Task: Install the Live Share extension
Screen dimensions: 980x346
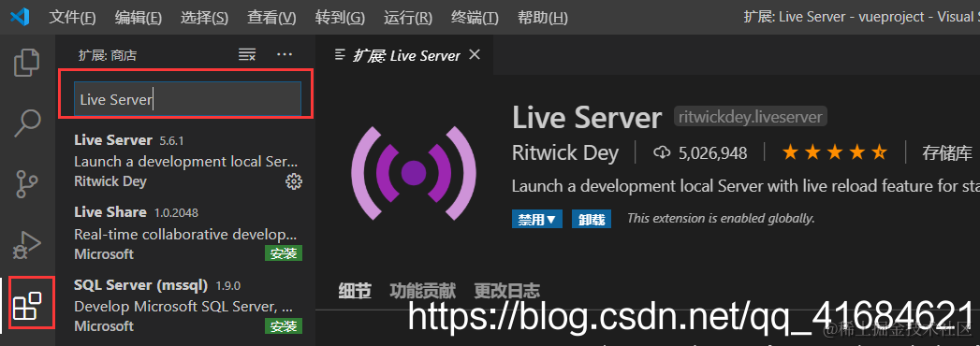Action: point(283,253)
